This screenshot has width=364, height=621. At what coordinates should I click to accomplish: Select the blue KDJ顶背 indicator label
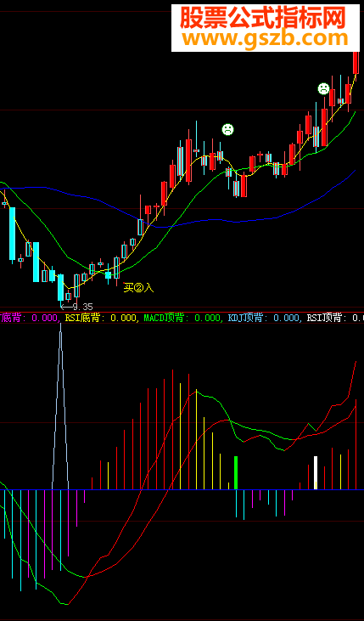tap(245, 318)
